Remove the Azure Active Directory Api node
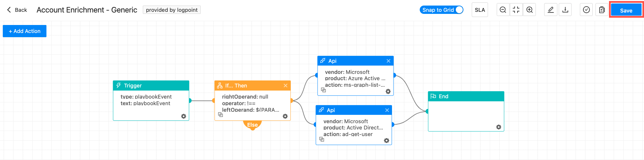This screenshot has height=160, width=644. pos(388,61)
